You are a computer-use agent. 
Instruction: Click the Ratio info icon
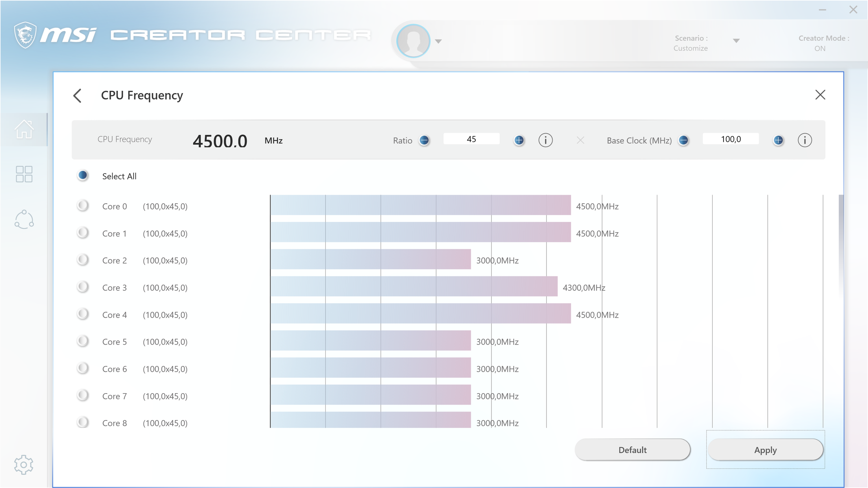[545, 140]
